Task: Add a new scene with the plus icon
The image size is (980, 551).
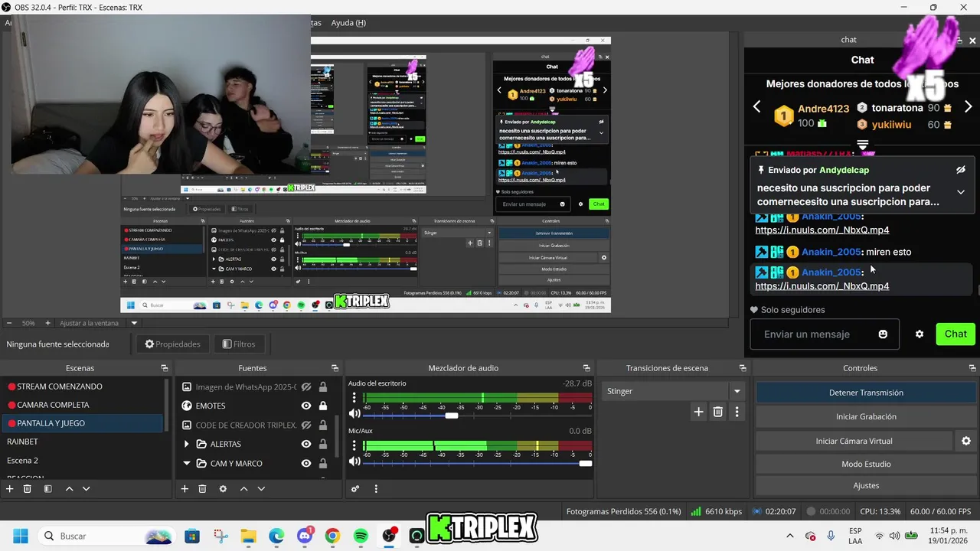Action: point(10,488)
